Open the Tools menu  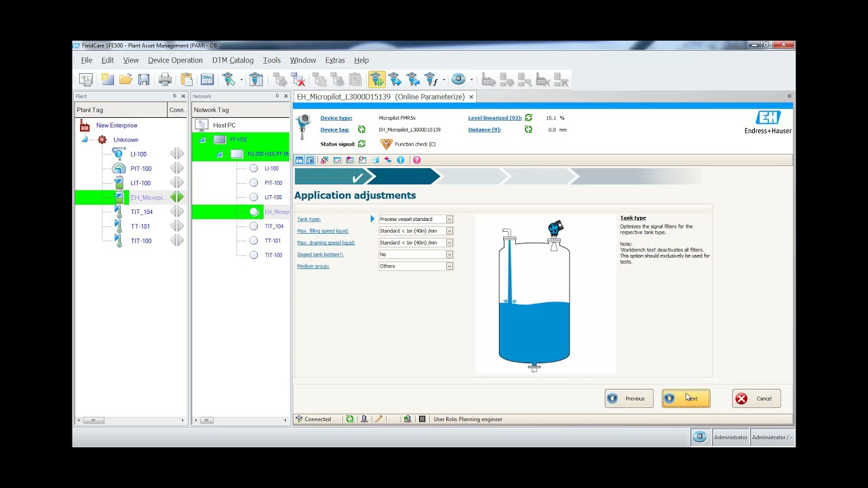click(x=272, y=60)
